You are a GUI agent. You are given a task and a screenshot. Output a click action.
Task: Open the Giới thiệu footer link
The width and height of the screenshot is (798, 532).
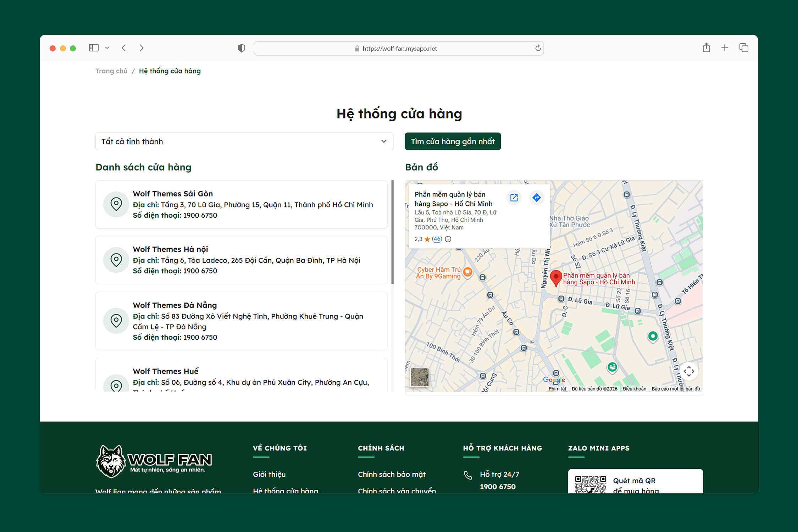click(269, 474)
